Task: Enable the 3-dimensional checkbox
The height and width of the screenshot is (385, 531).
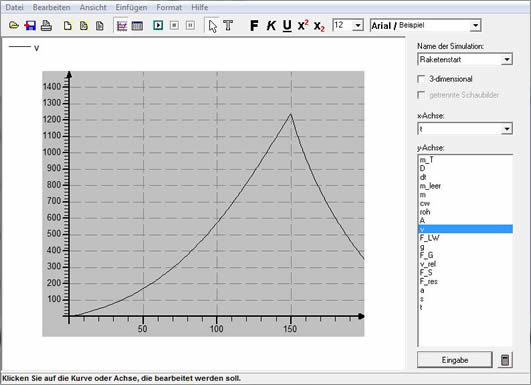Action: 421,79
